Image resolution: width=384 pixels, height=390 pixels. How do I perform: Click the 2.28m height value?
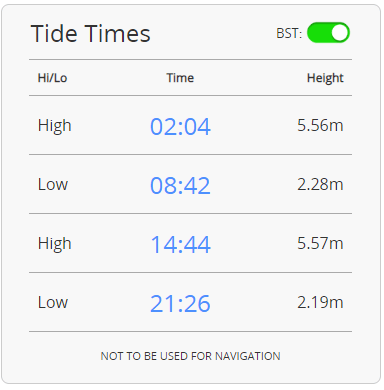click(320, 184)
